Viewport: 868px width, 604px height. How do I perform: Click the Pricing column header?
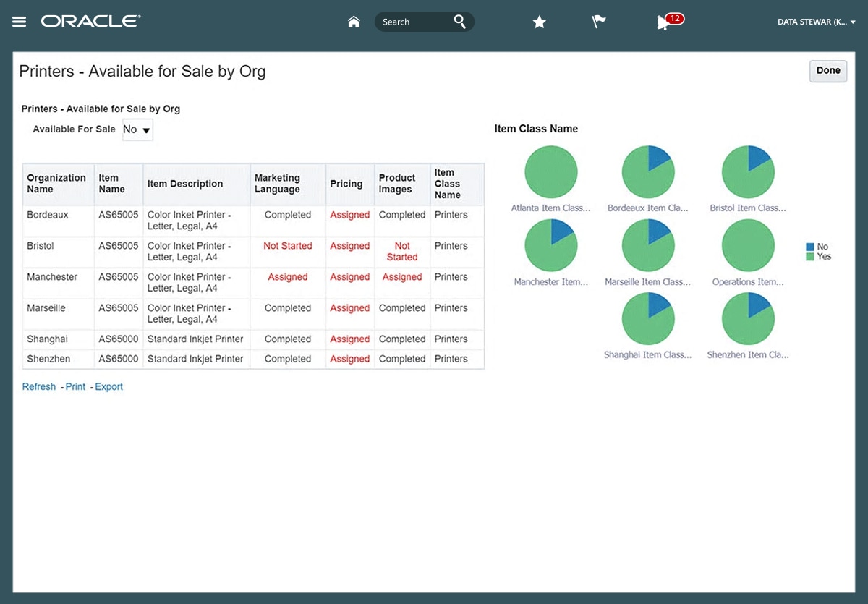346,184
